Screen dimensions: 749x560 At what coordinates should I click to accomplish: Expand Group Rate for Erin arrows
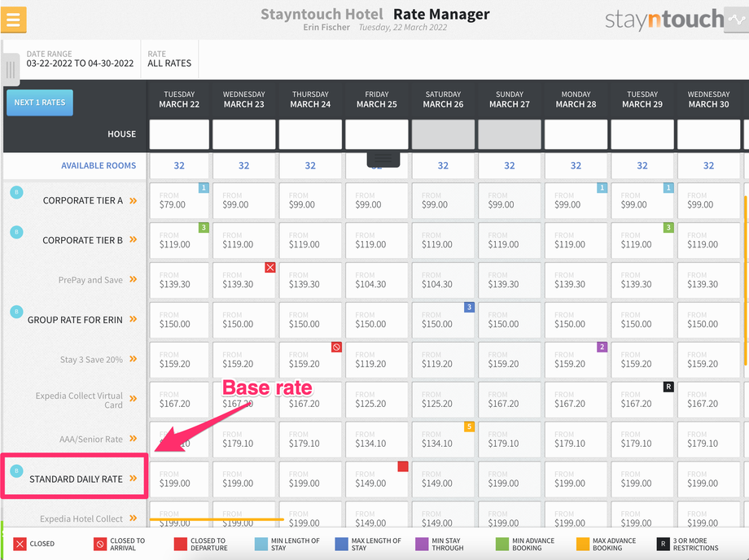(x=134, y=319)
